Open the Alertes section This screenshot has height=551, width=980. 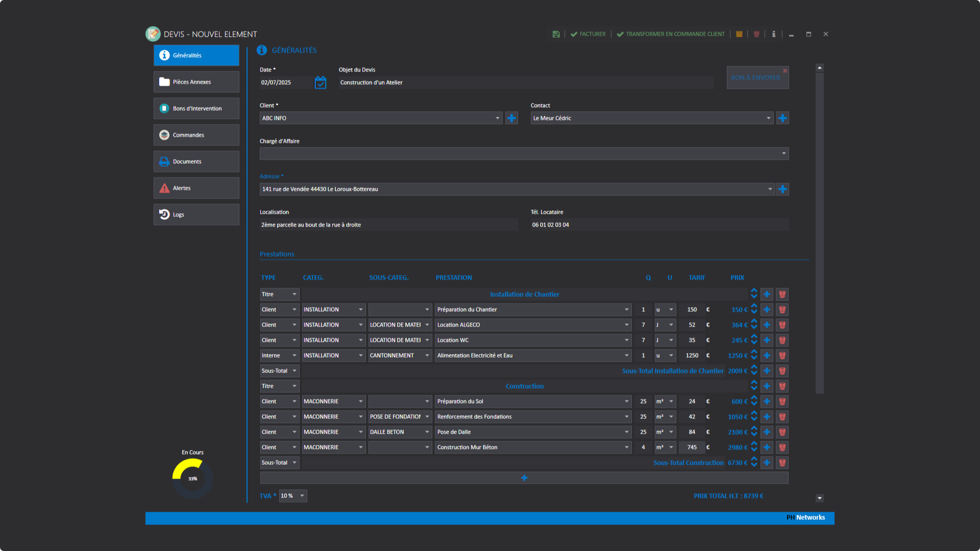pos(197,188)
